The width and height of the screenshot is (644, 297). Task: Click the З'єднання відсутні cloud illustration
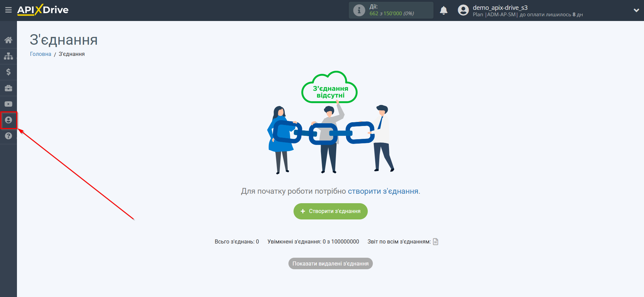(329, 87)
